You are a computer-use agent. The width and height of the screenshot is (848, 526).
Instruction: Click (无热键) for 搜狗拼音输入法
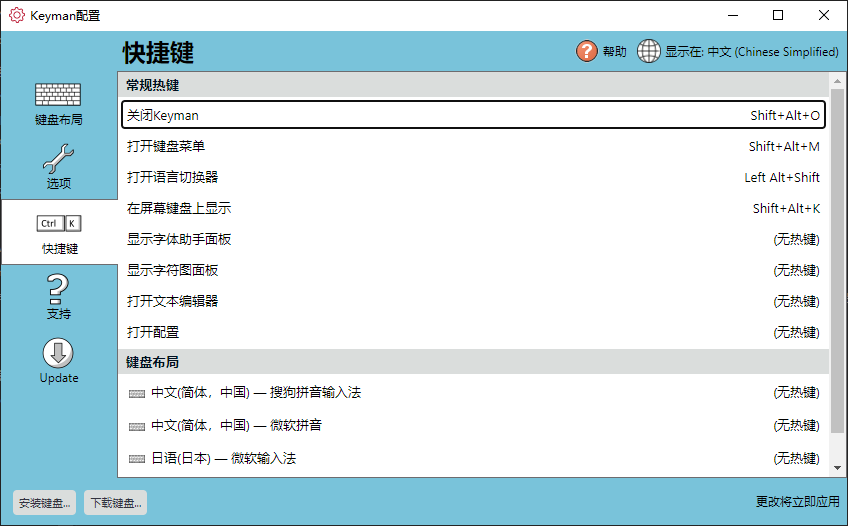point(796,392)
